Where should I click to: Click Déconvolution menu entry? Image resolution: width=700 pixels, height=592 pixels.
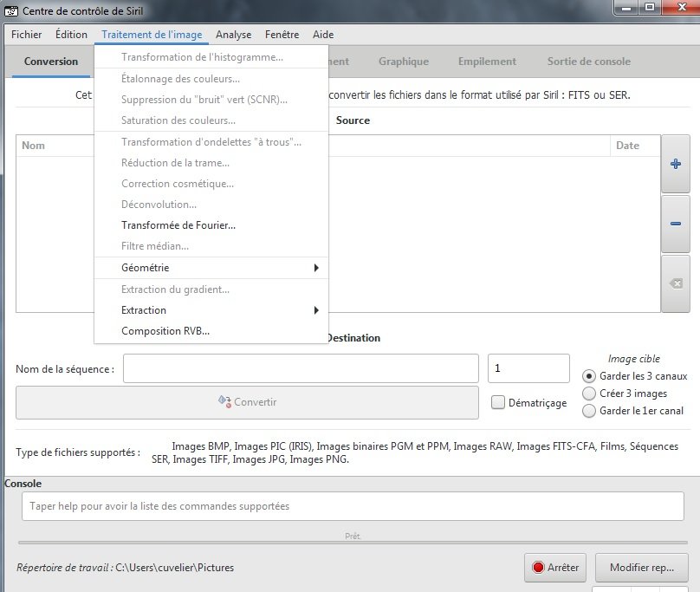pyautogui.click(x=211, y=205)
